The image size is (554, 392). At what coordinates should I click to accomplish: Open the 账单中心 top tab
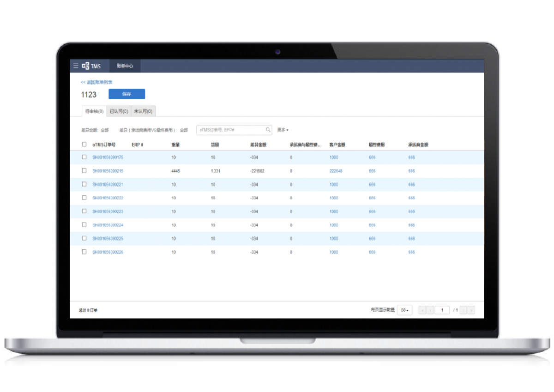[x=125, y=66]
